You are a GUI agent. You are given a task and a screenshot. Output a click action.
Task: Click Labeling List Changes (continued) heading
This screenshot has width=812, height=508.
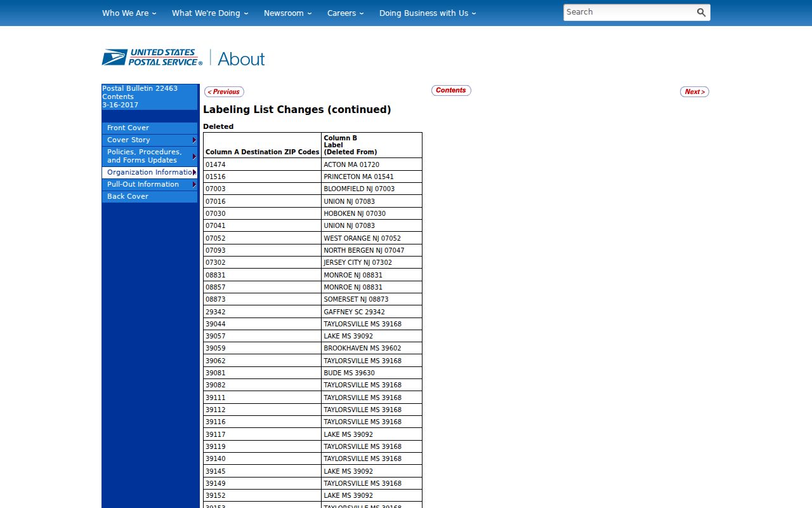[x=297, y=109]
